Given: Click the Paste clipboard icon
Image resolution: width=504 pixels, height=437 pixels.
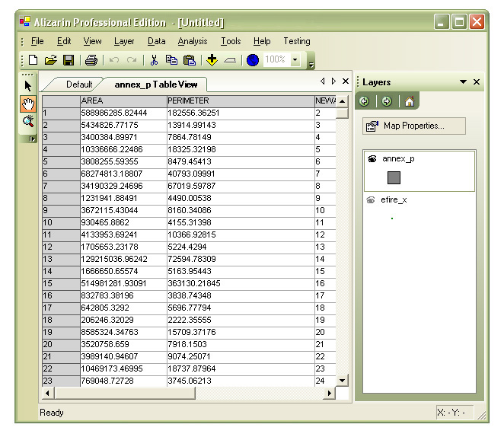Looking at the screenshot, I should point(190,60).
